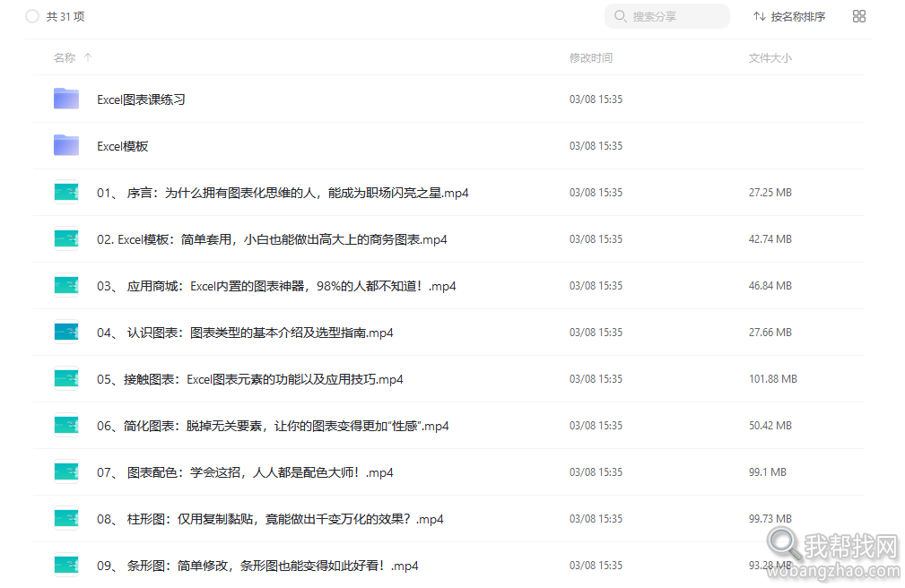This screenshot has height=588, width=905.
Task: Click video icon for 07、图表配色 file
Action: pos(66,472)
